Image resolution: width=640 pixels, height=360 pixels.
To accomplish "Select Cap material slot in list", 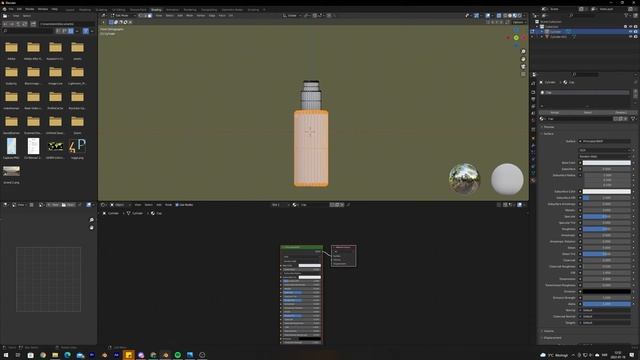I will point(584,93).
